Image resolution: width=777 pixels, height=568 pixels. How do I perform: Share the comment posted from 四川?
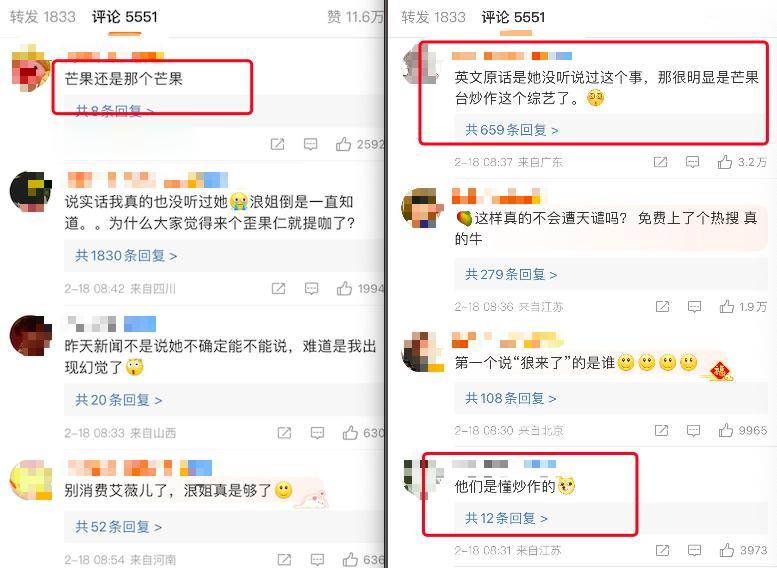click(278, 288)
